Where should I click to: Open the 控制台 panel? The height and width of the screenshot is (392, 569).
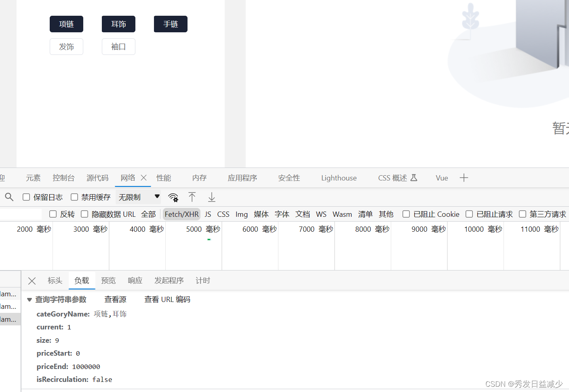click(x=63, y=178)
